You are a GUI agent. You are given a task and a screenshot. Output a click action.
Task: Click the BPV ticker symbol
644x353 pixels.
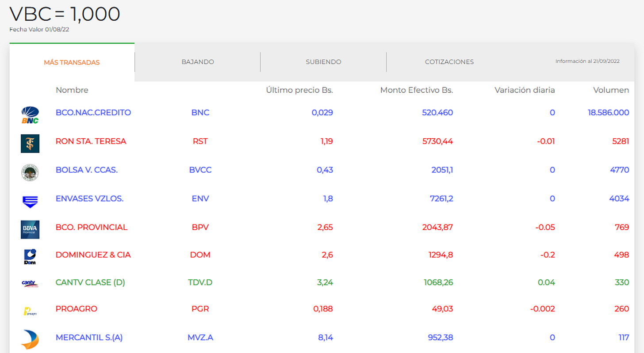(x=200, y=228)
